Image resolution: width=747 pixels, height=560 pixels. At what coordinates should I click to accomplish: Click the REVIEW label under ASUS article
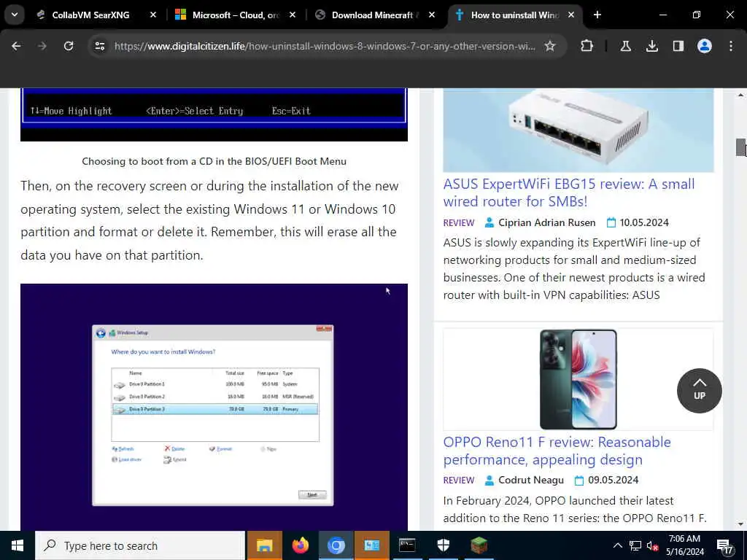[x=459, y=223]
